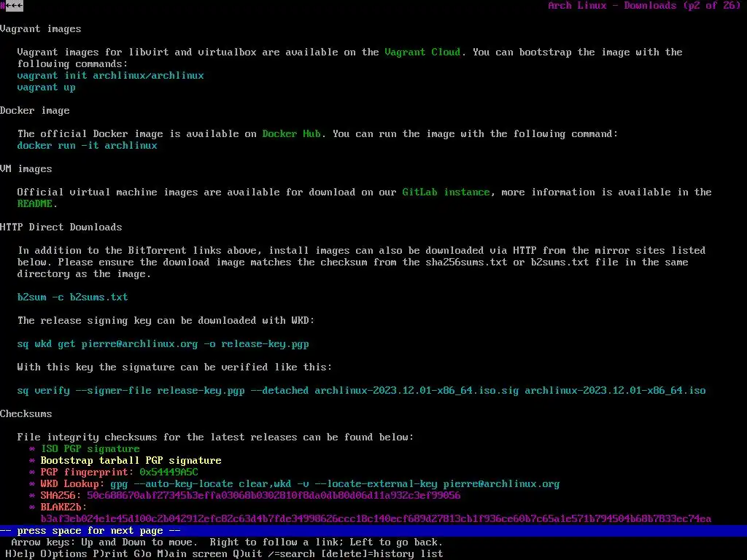Click the gpg --auto-key-locate command text
The width and height of the screenshot is (747, 560).
tap(335, 484)
